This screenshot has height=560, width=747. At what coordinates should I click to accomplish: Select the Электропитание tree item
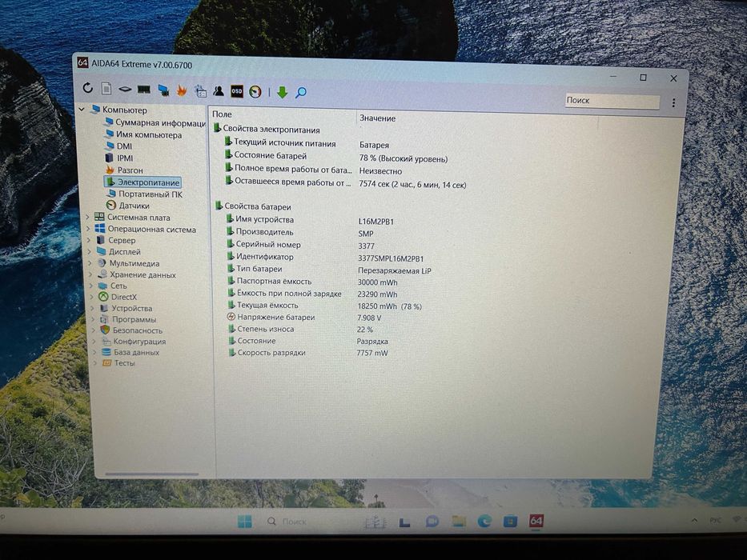pyautogui.click(x=143, y=182)
